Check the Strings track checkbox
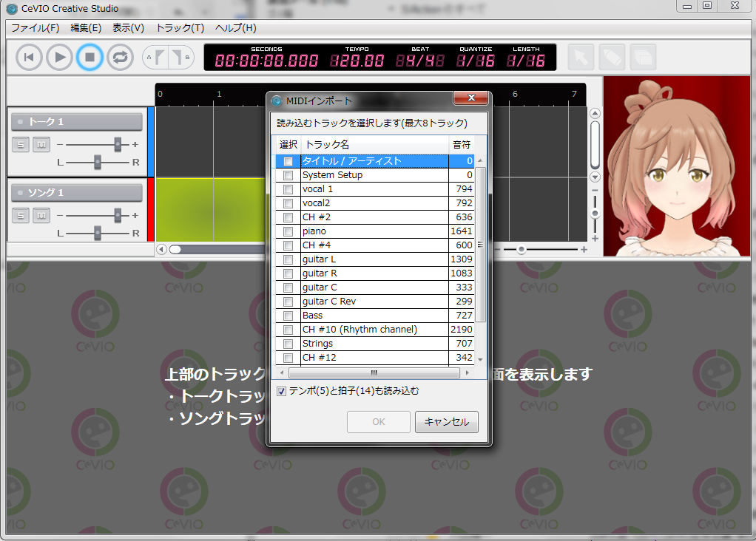The image size is (756, 541). point(288,344)
